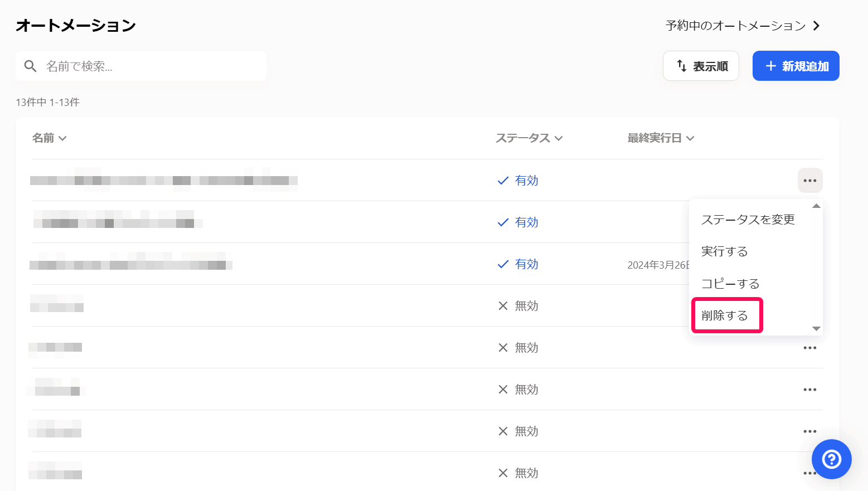868x491 pixels.
Task: Click the row menu's scroll-down arrow
Action: pyautogui.click(x=816, y=329)
